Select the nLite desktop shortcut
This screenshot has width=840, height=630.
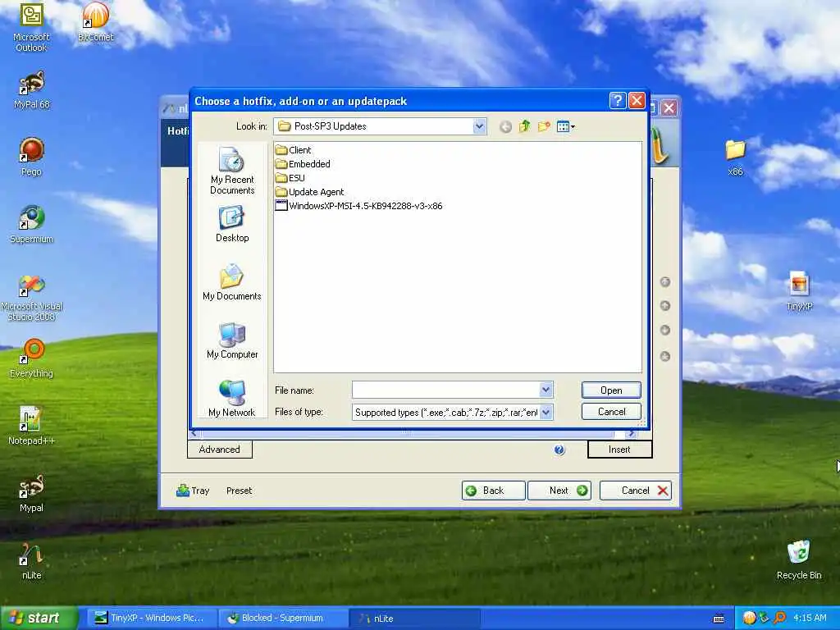point(32,560)
